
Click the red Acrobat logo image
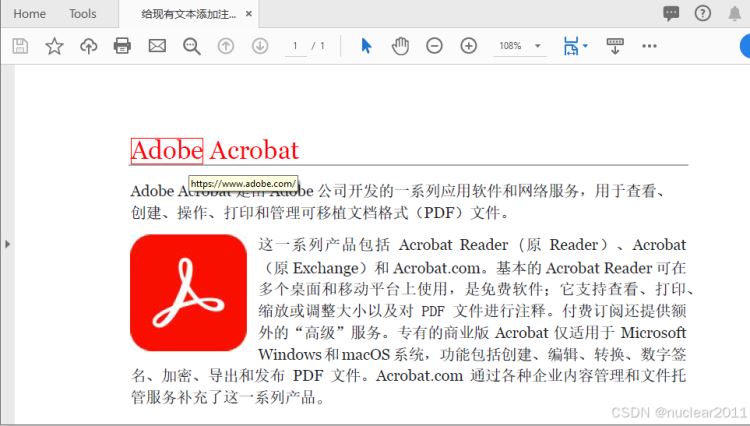pos(188,293)
